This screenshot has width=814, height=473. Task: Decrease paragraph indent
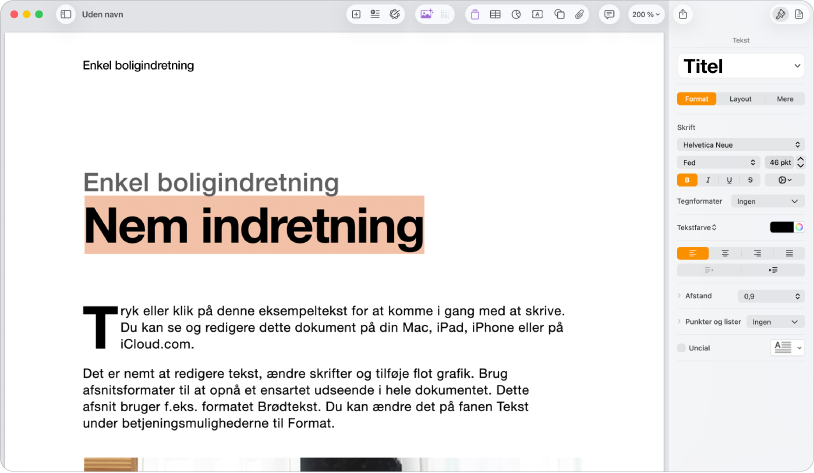coord(709,270)
